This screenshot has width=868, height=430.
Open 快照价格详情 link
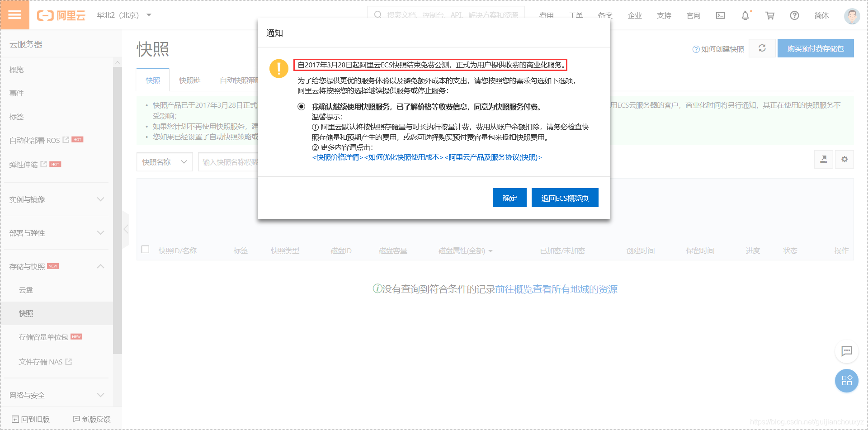tap(338, 157)
